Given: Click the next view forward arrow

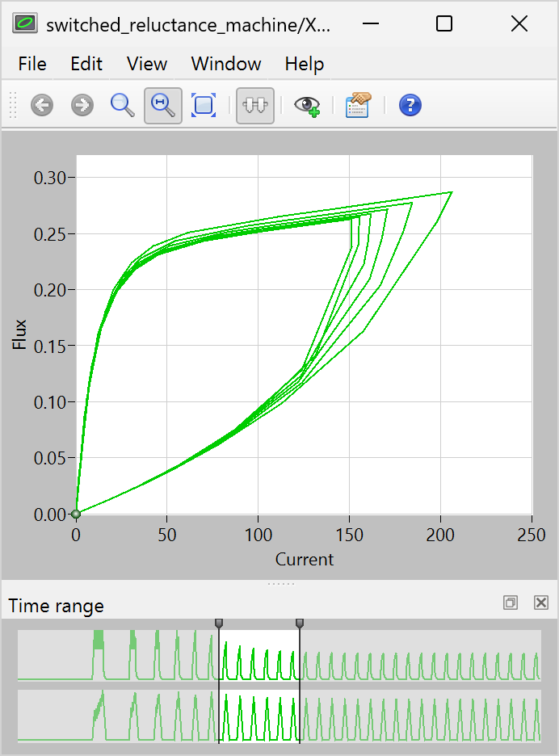Looking at the screenshot, I should coord(82,105).
